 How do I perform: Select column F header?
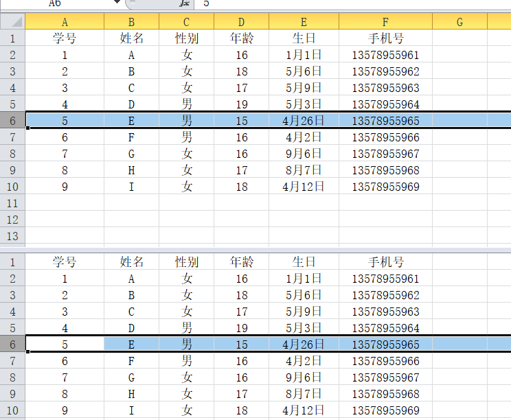(385, 22)
